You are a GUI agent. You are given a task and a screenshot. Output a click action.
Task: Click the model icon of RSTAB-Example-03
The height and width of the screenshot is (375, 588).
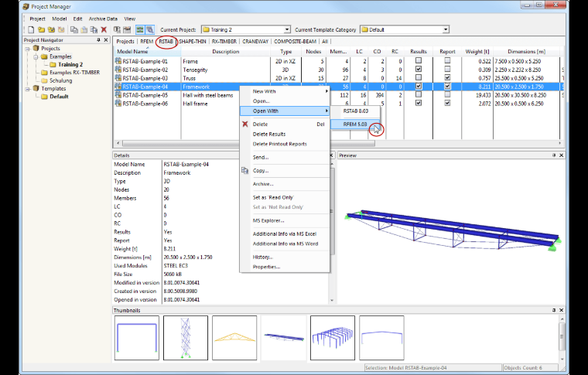(x=118, y=78)
